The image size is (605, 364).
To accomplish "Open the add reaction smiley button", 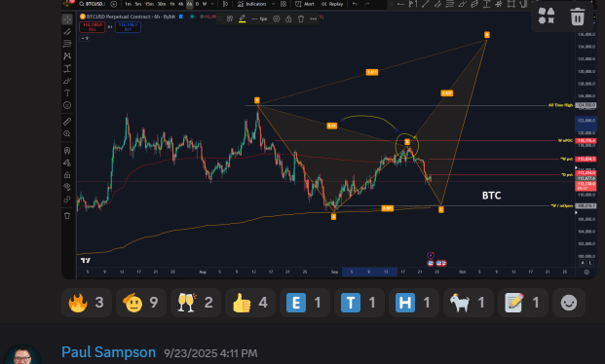I will (x=569, y=303).
